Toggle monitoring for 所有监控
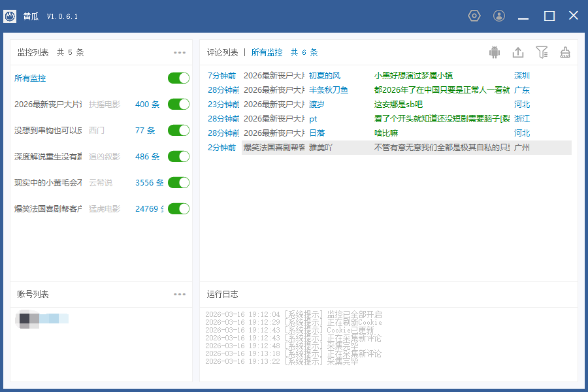This screenshot has height=392, width=588. (x=178, y=78)
